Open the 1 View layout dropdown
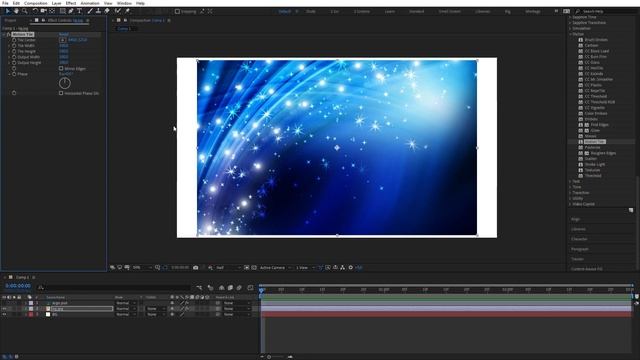Screen dimensions: 640x360 click(x=305, y=268)
